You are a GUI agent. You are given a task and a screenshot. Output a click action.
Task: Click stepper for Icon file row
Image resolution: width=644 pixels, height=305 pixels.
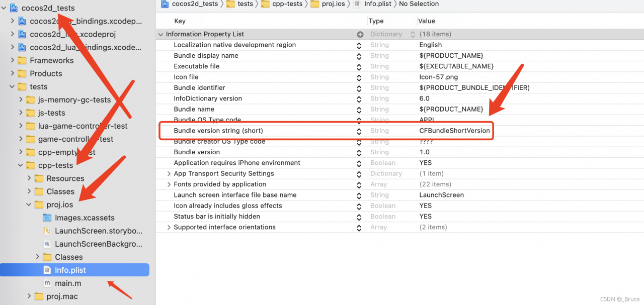(x=359, y=77)
